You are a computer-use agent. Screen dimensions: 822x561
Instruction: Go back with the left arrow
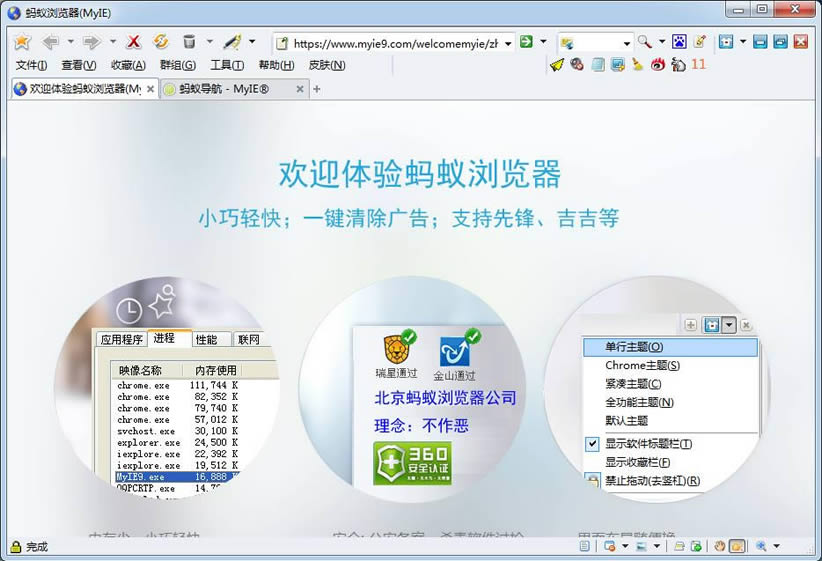coord(51,41)
